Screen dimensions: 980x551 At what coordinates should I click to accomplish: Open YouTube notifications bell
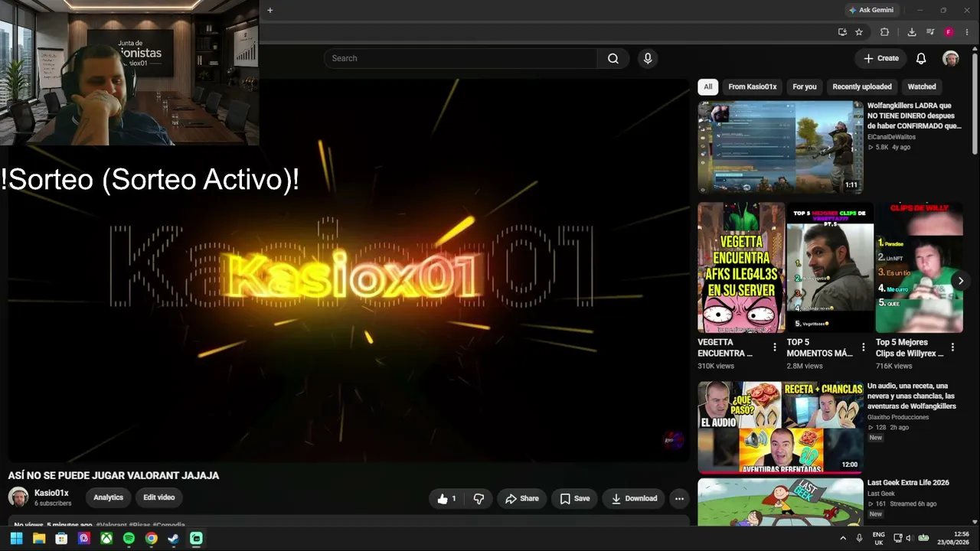[x=921, y=58]
